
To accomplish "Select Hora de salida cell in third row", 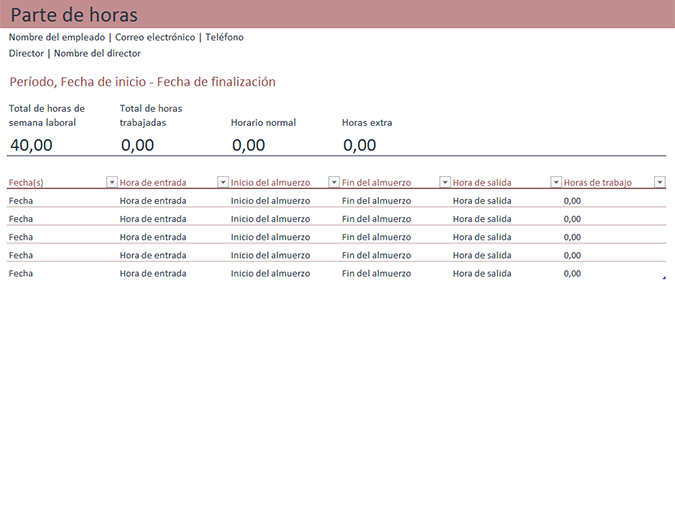I will tap(482, 237).
